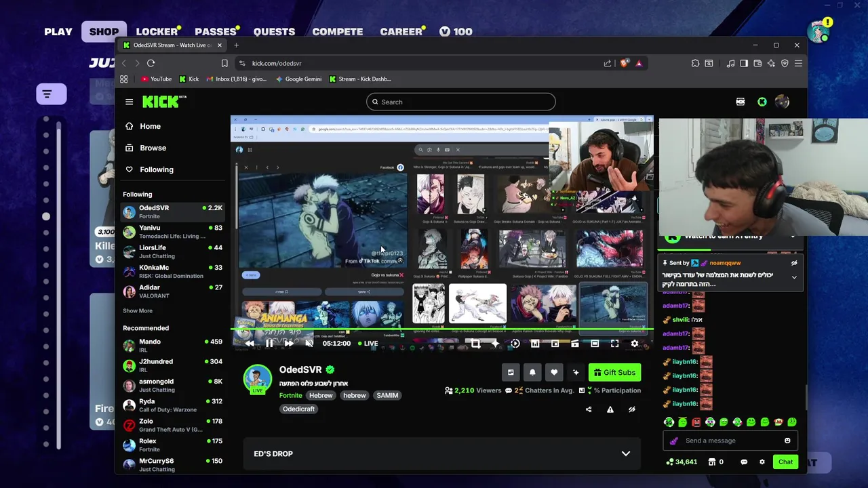Open the share page icon in address bar
This screenshot has height=488, width=868.
(x=608, y=63)
